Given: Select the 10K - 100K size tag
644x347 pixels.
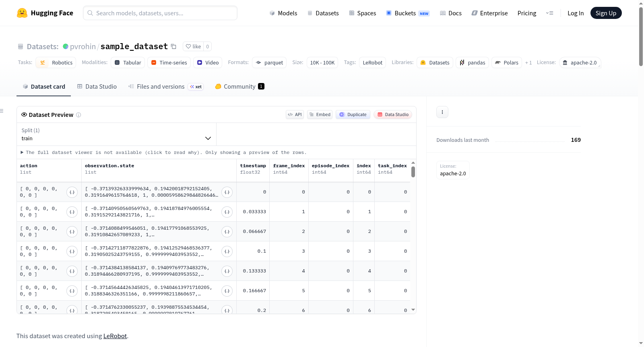Looking at the screenshot, I should pyautogui.click(x=322, y=62).
